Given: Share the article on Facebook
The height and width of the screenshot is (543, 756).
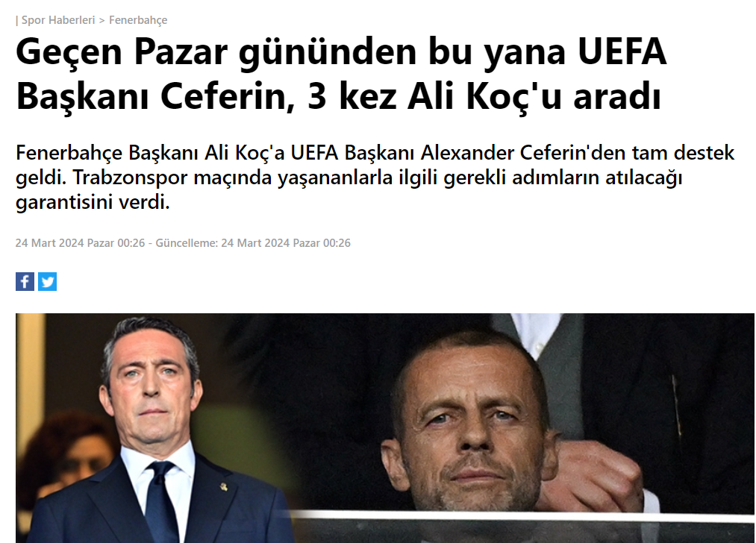Looking at the screenshot, I should click(x=25, y=281).
